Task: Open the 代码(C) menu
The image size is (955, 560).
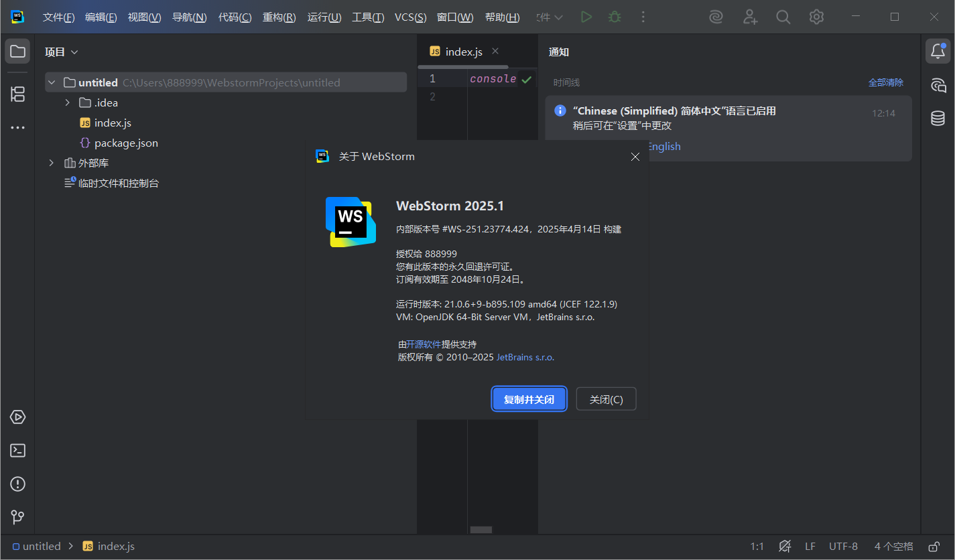Action: click(235, 17)
